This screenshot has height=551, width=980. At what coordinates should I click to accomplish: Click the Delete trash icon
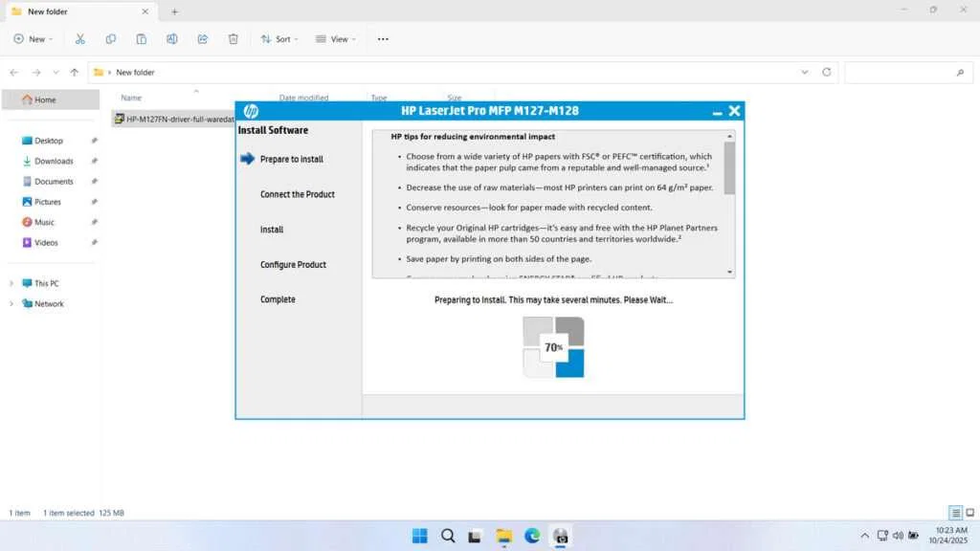tap(233, 38)
